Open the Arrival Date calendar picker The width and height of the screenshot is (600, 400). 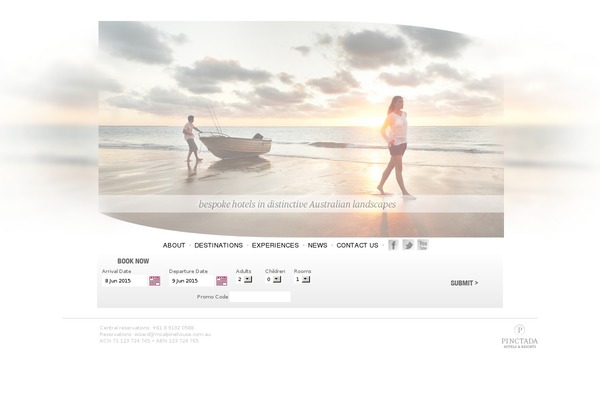point(155,281)
